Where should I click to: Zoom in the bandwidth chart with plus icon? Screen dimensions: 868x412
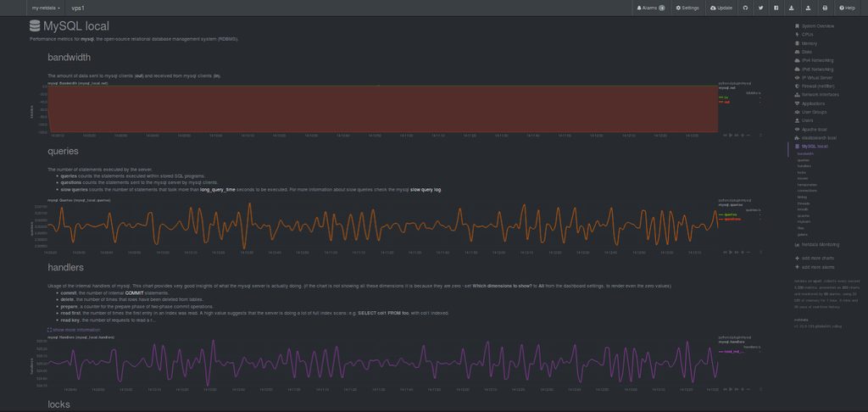pos(743,135)
